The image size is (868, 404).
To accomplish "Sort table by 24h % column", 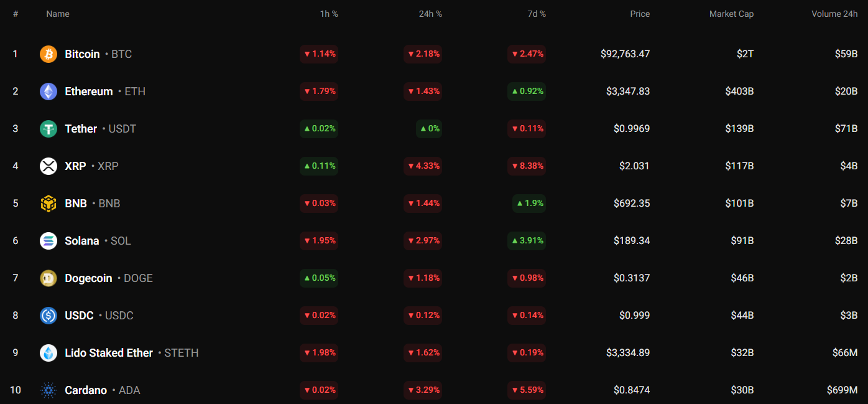I will coord(430,14).
